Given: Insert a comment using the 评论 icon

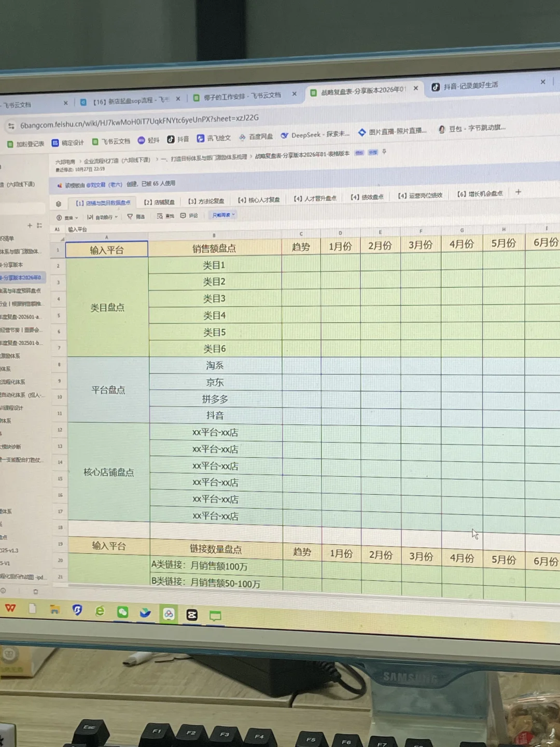Looking at the screenshot, I should (x=189, y=216).
